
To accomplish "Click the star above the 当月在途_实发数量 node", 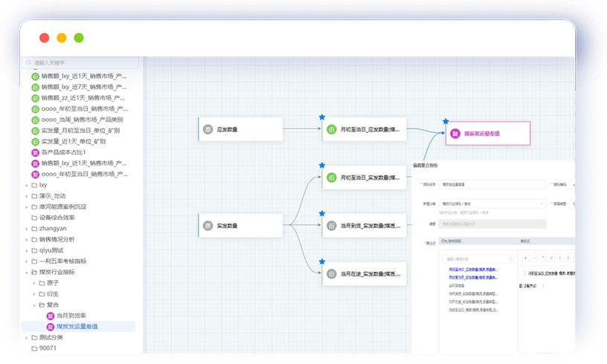I will [321, 261].
